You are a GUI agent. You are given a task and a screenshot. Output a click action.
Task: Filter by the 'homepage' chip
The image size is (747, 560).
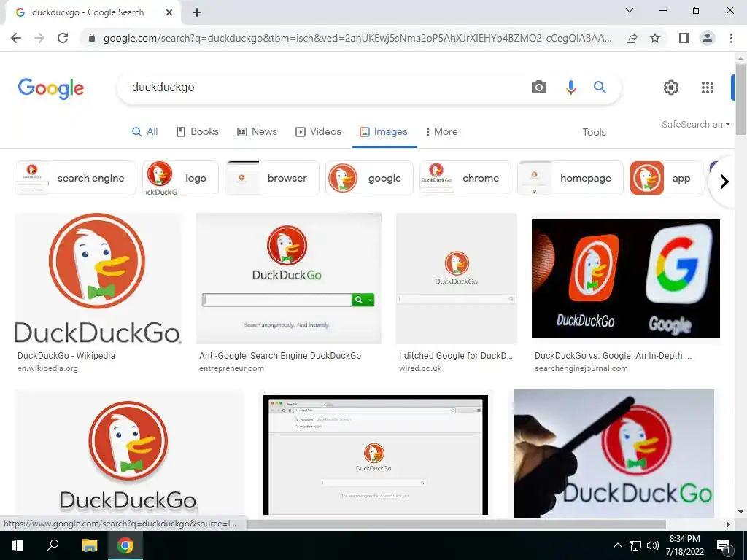point(570,178)
